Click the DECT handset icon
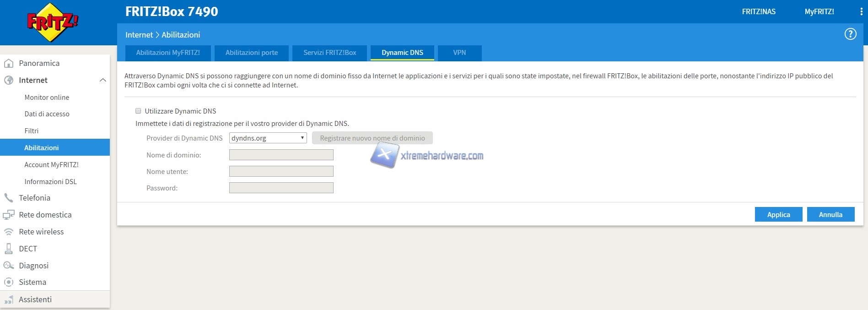The image size is (868, 310). click(9, 249)
